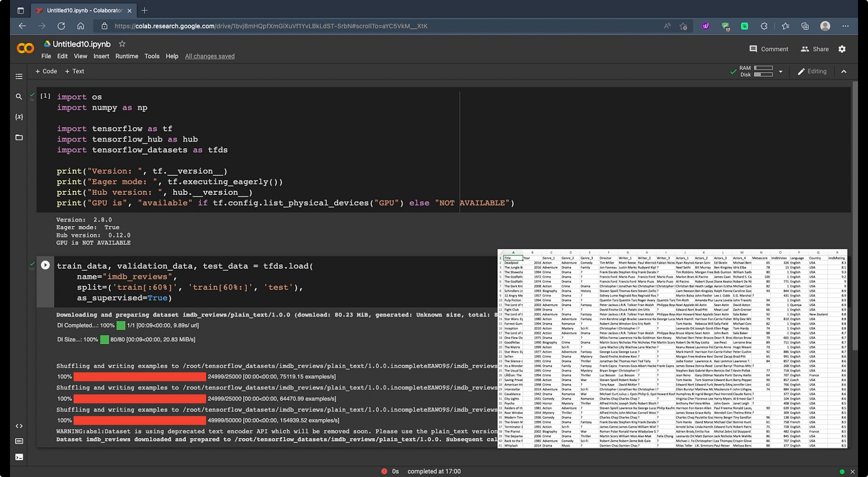Open the notebook Comment dialog
868x477 pixels.
pos(768,49)
